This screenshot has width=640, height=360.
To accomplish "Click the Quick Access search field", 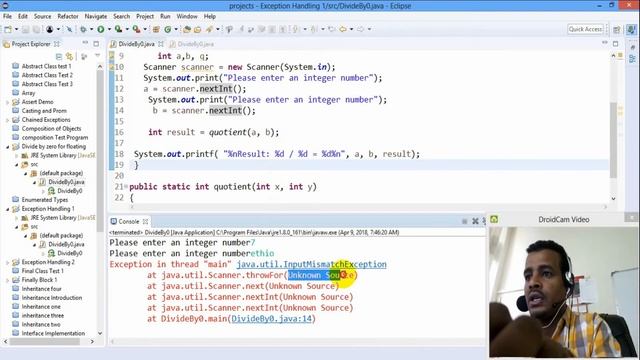I will tap(585, 29).
